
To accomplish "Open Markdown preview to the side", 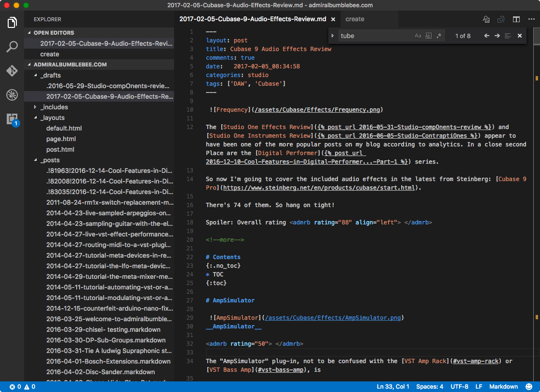I will click(501, 19).
